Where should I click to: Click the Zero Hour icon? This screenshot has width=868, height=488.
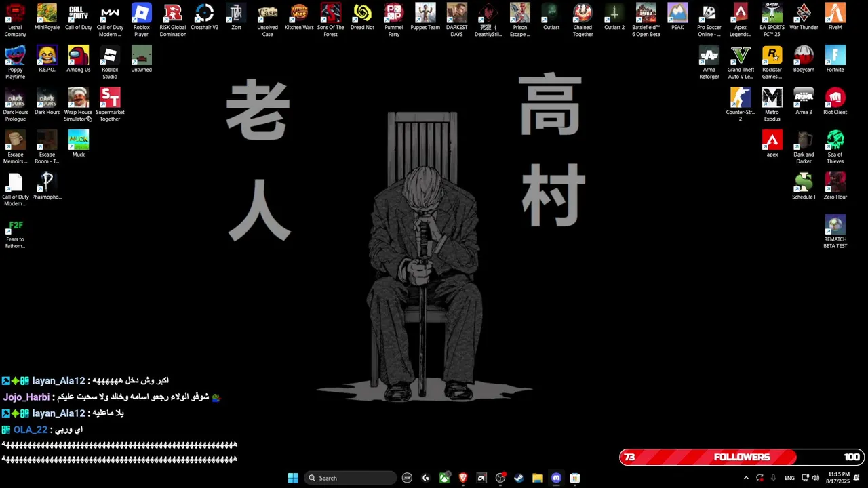[835, 186]
